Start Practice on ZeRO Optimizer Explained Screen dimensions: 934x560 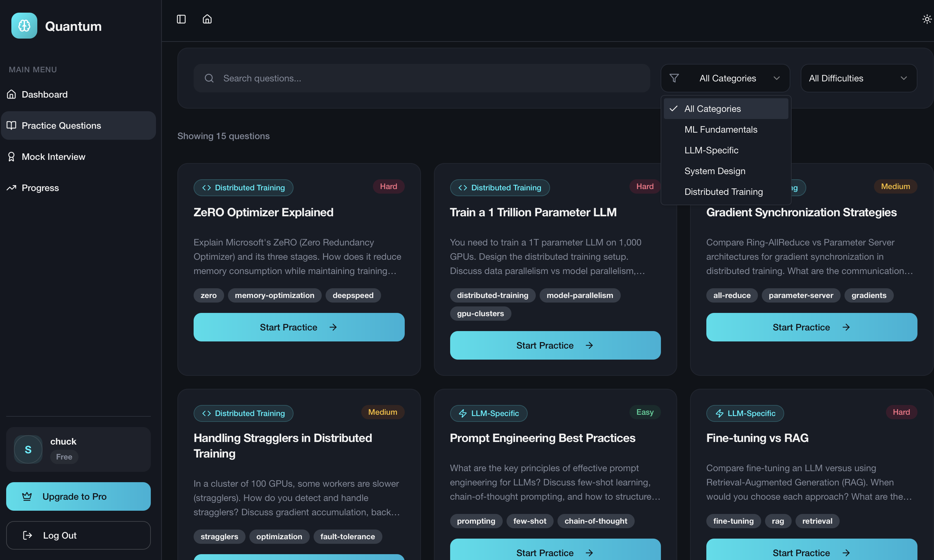point(298,327)
